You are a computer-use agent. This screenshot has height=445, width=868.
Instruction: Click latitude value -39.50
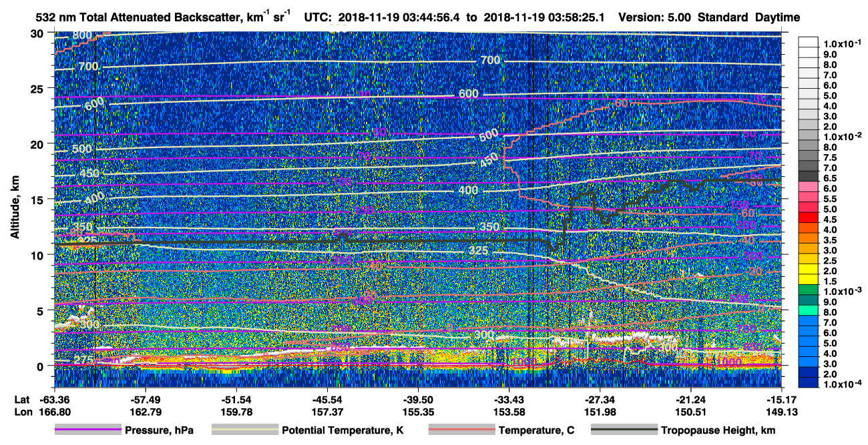[x=418, y=399]
